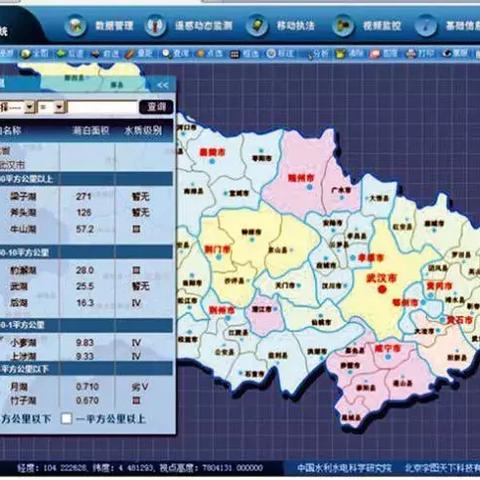Open the '=' operator dropdown
The height and width of the screenshot is (480, 480).
coord(59,107)
